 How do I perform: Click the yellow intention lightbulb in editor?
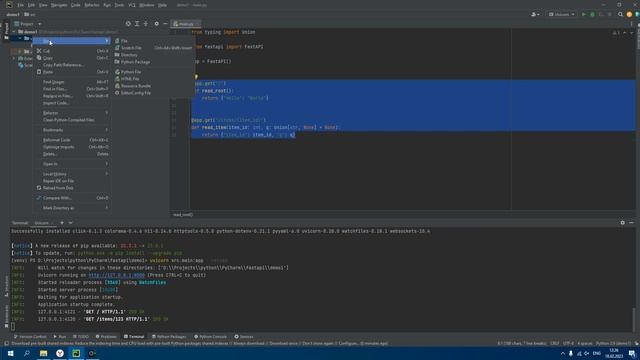pos(196,76)
